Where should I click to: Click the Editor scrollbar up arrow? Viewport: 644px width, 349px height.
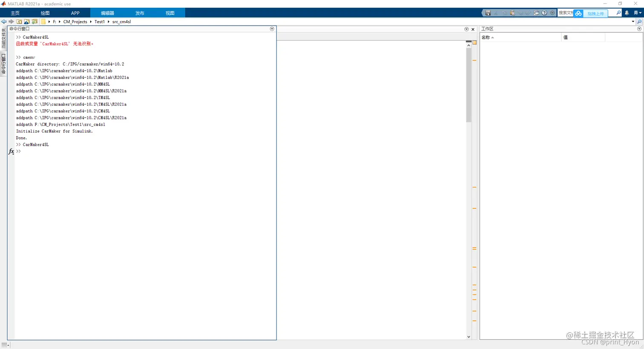(x=469, y=45)
